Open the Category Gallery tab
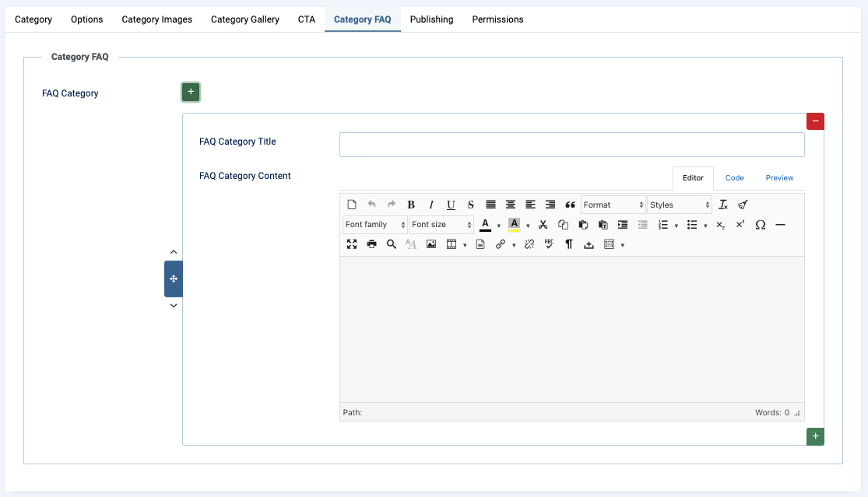 (245, 19)
